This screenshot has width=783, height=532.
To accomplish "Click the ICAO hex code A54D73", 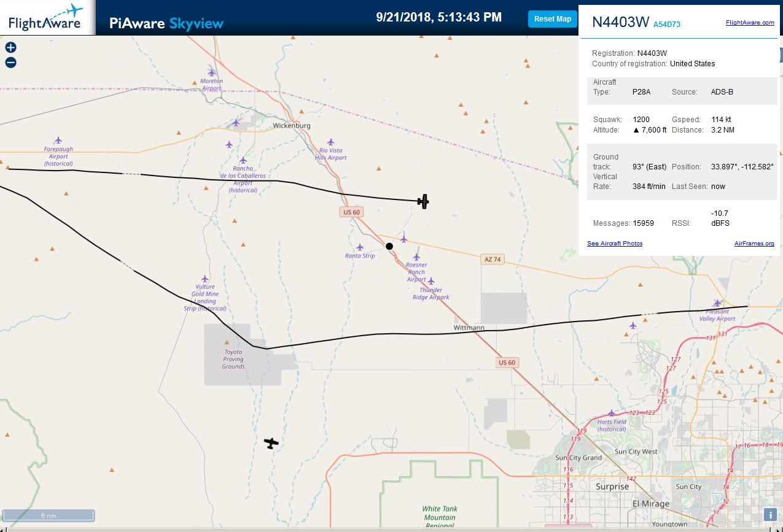I will click(x=667, y=24).
